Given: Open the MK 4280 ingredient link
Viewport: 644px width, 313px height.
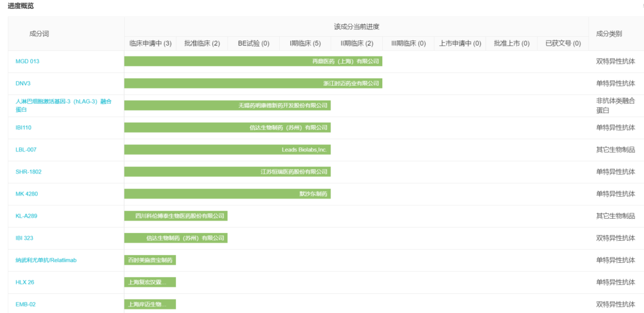Looking at the screenshot, I should (27, 194).
